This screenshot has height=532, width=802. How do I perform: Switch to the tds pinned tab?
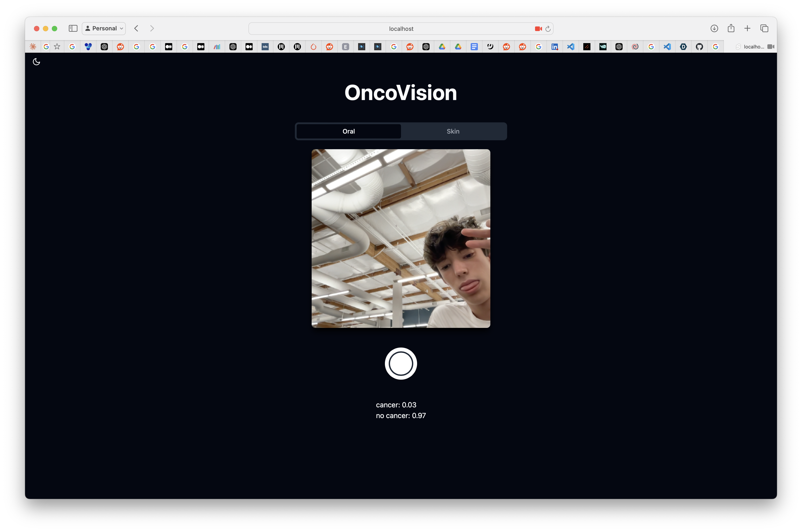[265, 47]
